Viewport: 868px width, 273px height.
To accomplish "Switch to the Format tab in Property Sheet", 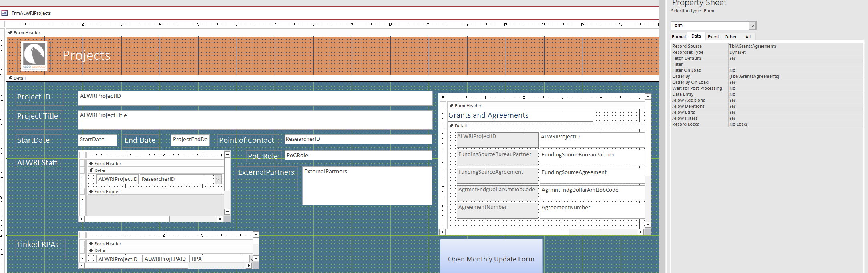I will 679,37.
